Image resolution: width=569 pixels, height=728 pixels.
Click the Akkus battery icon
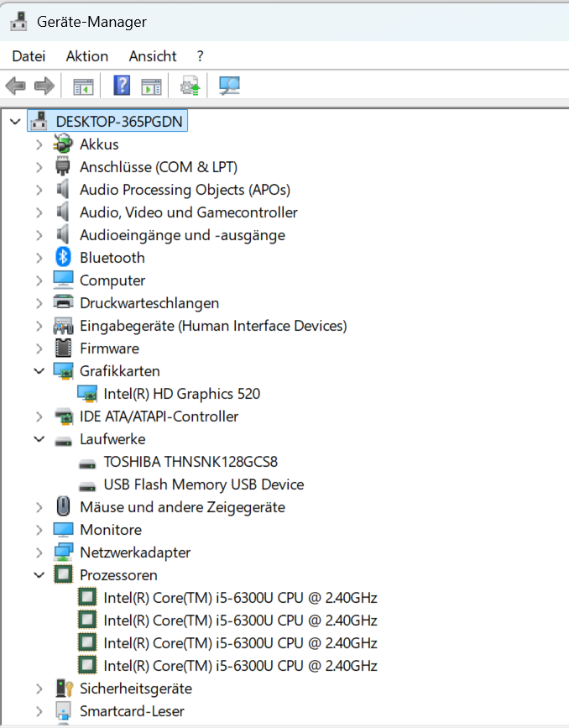coord(63,144)
